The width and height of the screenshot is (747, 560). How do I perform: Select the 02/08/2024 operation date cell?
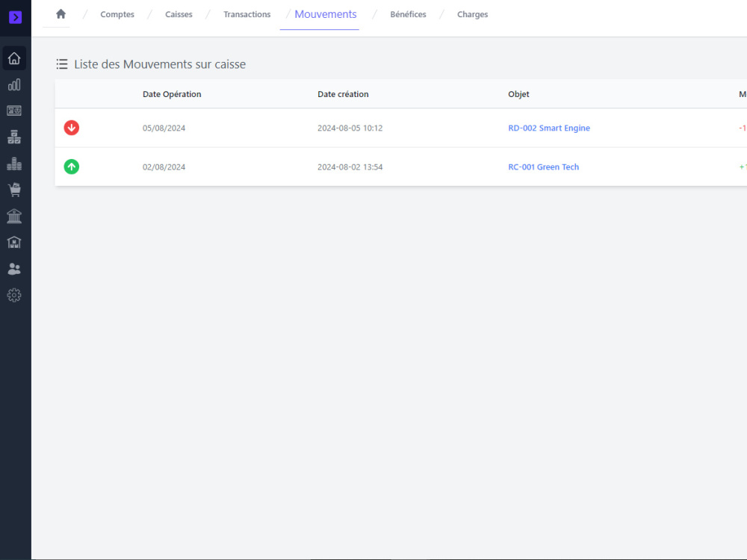click(x=164, y=167)
